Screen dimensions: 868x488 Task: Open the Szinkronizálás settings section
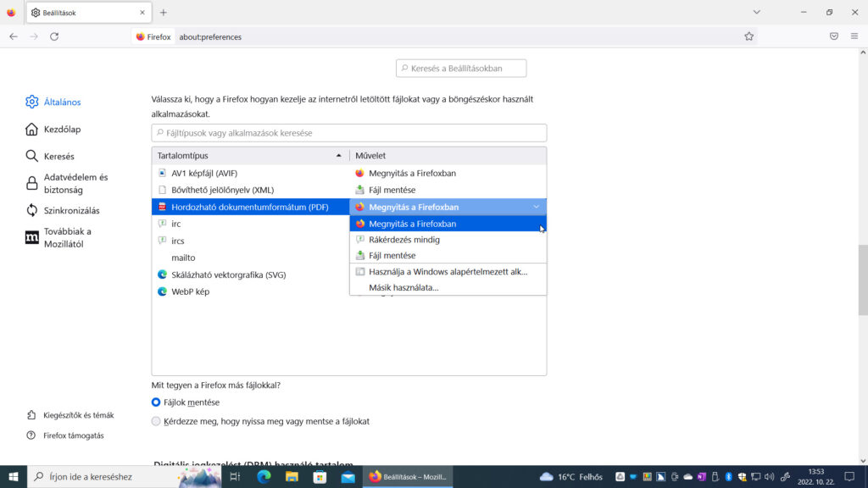[63, 210]
